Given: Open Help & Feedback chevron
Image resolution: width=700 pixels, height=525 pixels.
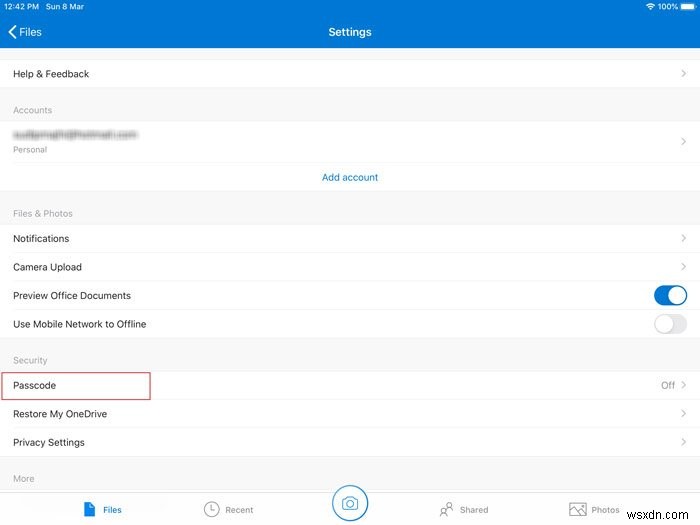Looking at the screenshot, I should pos(683,74).
